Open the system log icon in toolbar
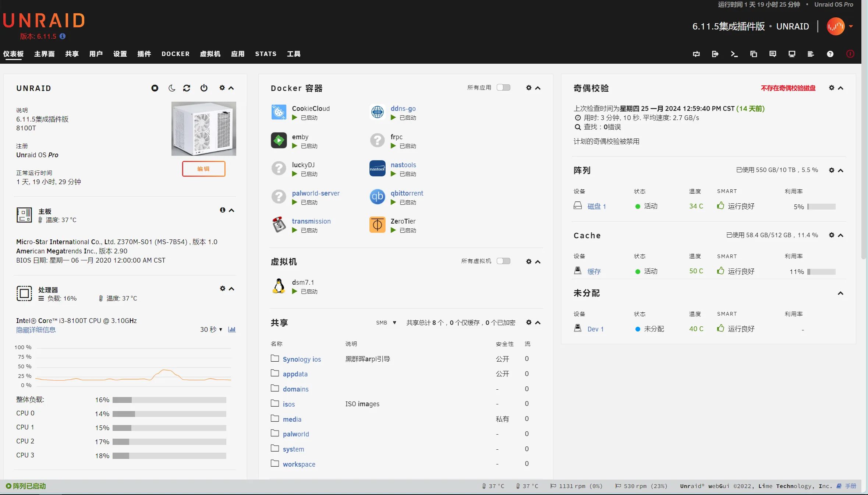The width and height of the screenshot is (868, 495). pos(811,54)
